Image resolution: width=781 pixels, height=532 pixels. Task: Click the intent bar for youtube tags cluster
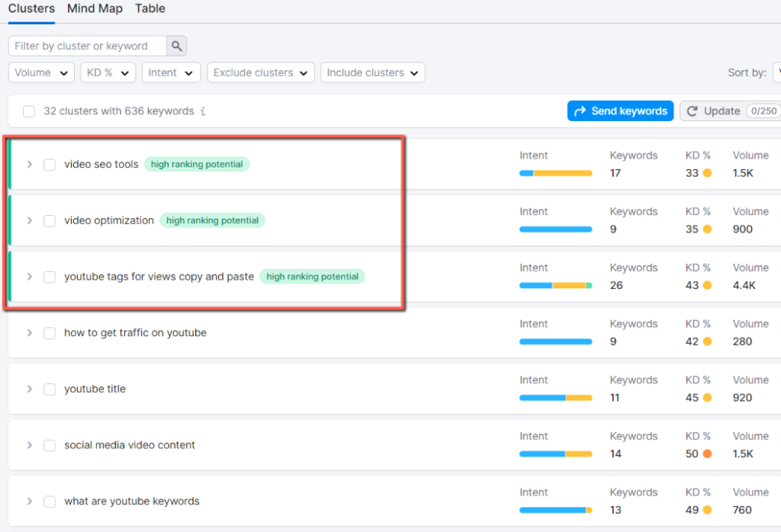554,285
